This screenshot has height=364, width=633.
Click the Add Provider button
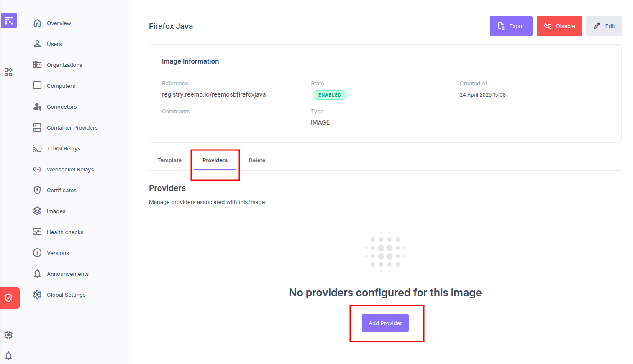(385, 323)
